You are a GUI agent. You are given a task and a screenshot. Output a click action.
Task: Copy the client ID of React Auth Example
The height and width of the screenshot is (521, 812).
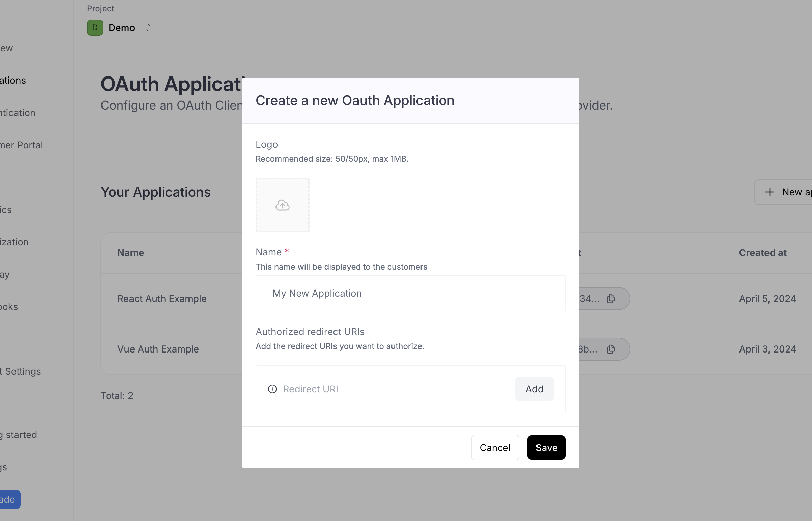611,298
